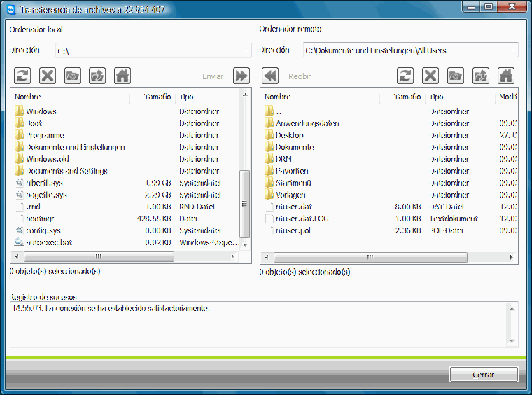Screen dimensions: 532x395
Task: Click the Recibir receive arrow button
Action: [270, 76]
